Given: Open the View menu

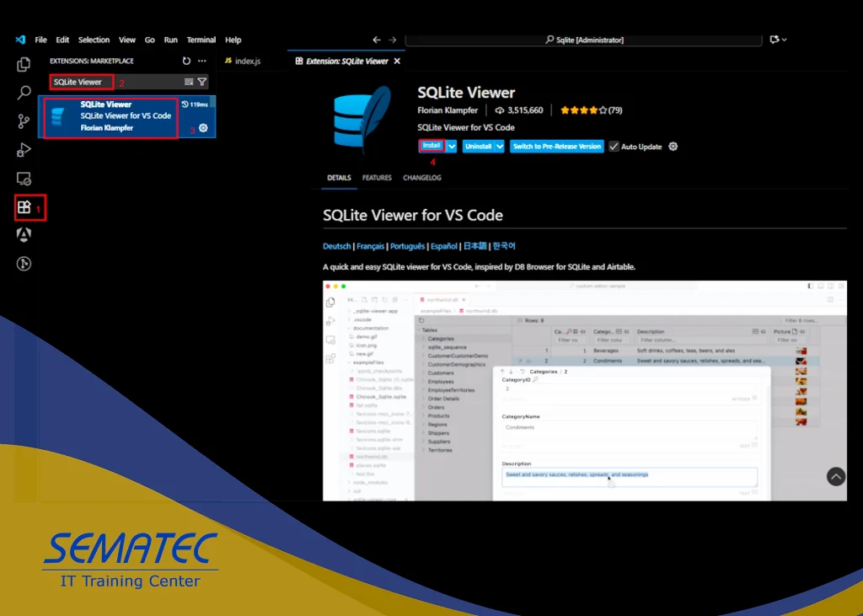Looking at the screenshot, I should [x=126, y=40].
